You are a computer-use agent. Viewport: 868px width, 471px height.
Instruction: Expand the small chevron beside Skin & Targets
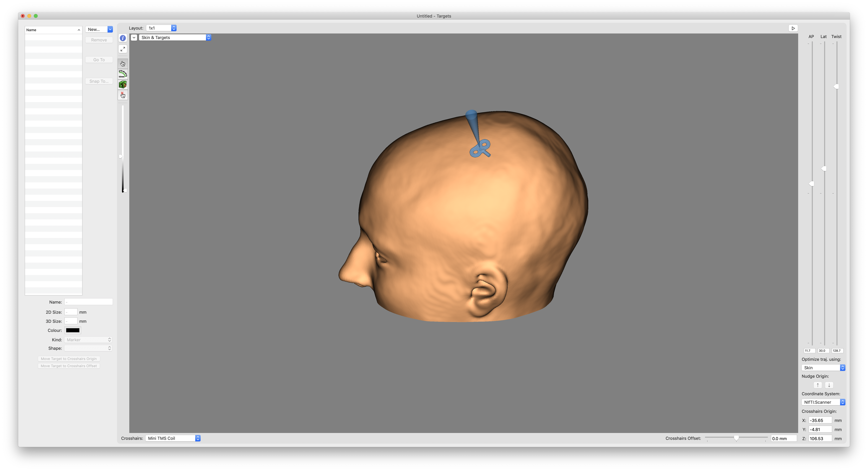[x=134, y=37]
